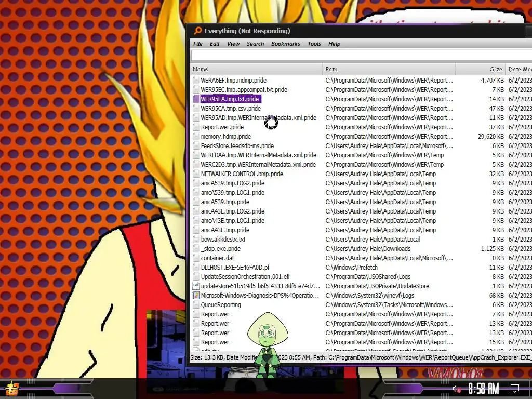The image size is (532, 399).
Task: Open the Search menu
Action: pos(255,44)
